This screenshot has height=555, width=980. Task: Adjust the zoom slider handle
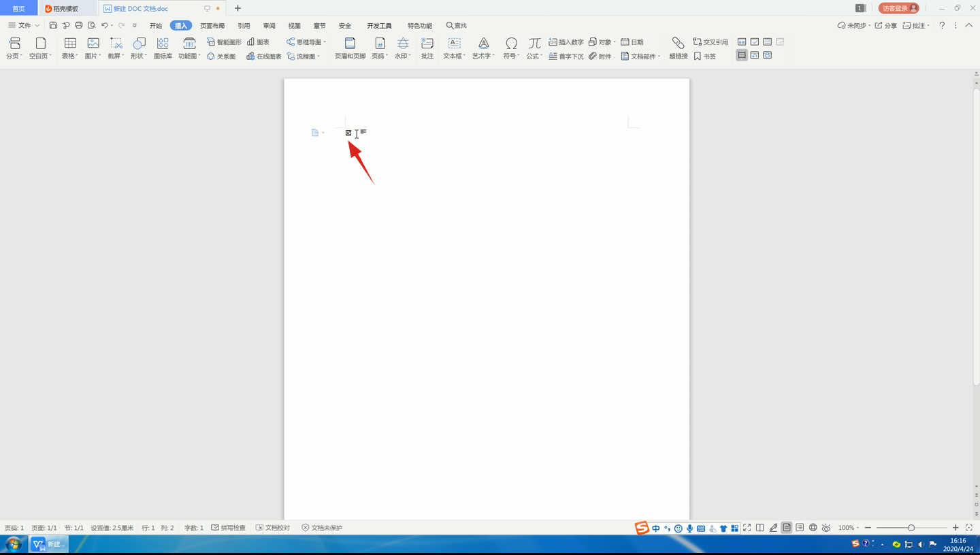pyautogui.click(x=911, y=528)
